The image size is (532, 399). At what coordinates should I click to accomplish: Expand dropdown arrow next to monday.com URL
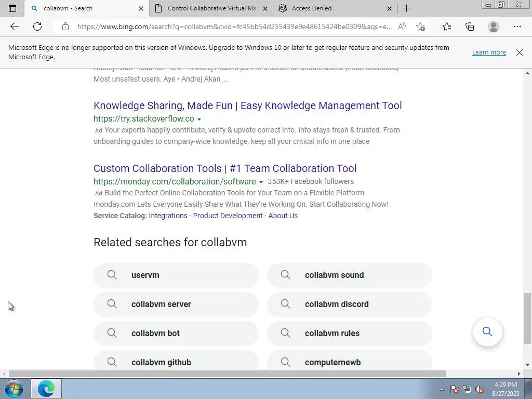tap(261, 182)
